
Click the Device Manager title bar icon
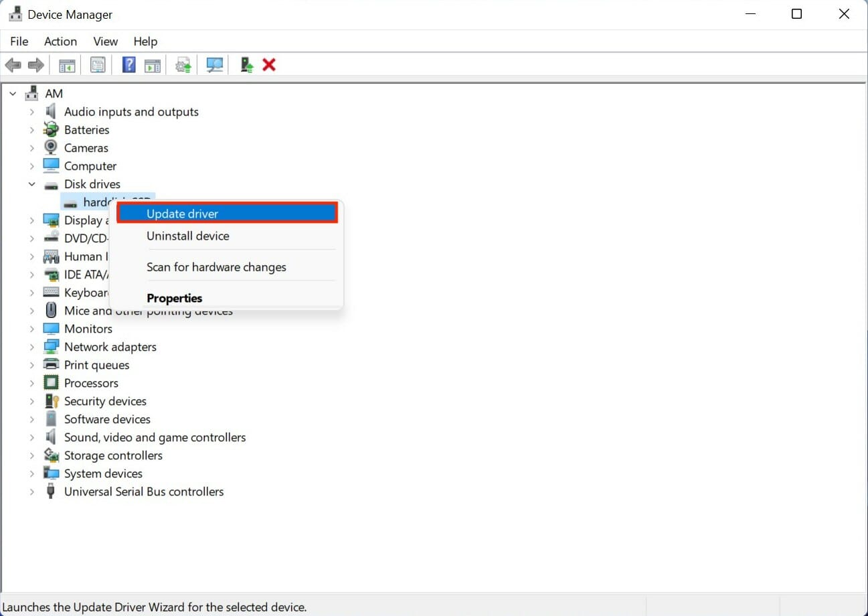[x=16, y=14]
